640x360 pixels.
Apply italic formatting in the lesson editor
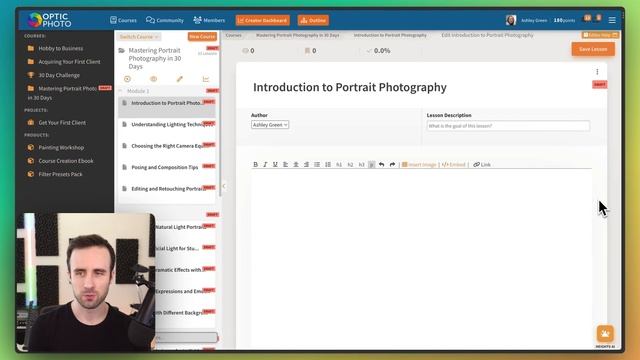pos(265,164)
